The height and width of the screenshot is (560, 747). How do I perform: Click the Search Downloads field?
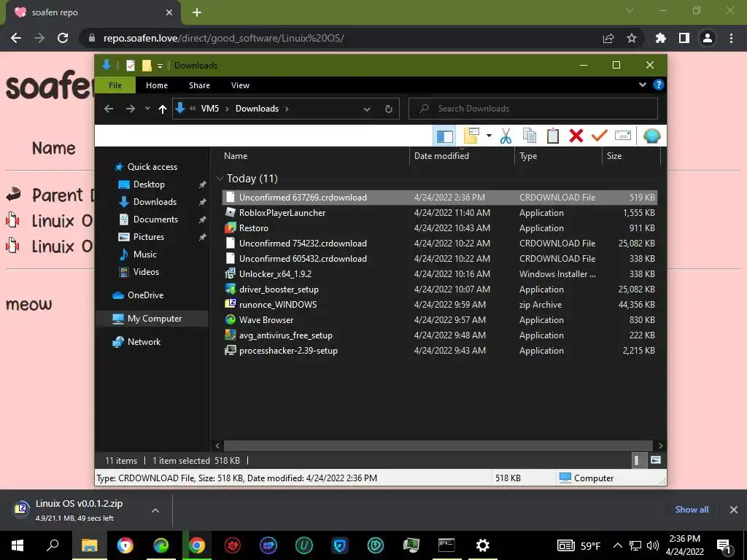pos(533,109)
